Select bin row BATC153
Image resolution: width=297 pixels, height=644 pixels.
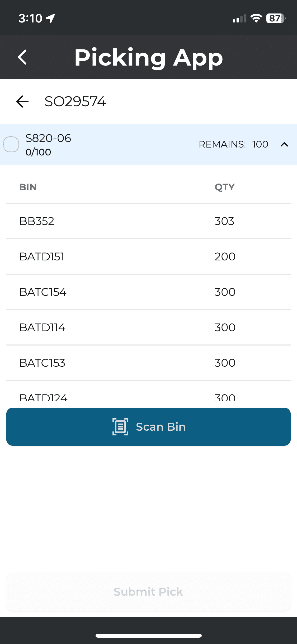(148, 363)
